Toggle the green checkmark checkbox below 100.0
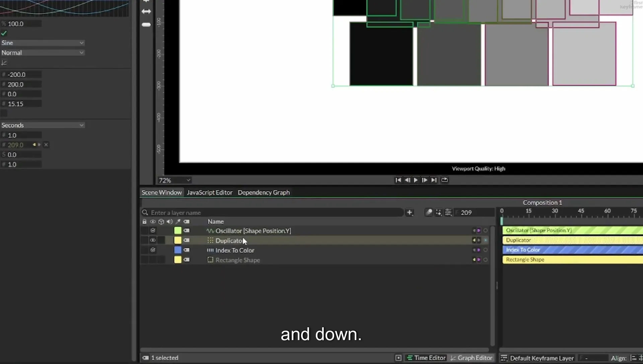 [4, 33]
